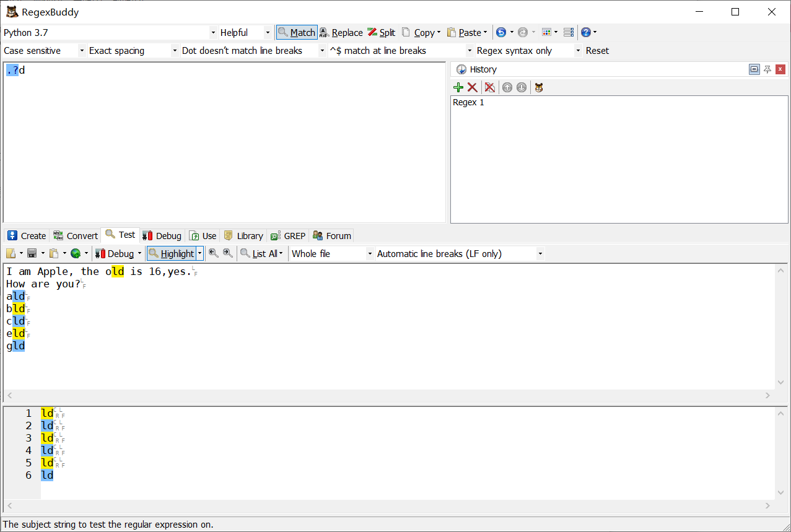791x532 pixels.
Task: Open dropdown arrow beside Case sensitive
Action: 82,51
